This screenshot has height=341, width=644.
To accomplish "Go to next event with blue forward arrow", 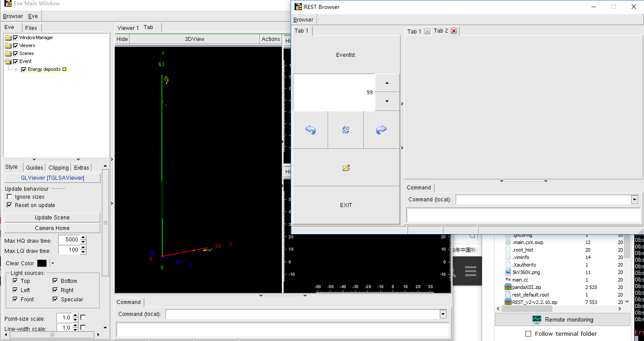I will tap(381, 130).
